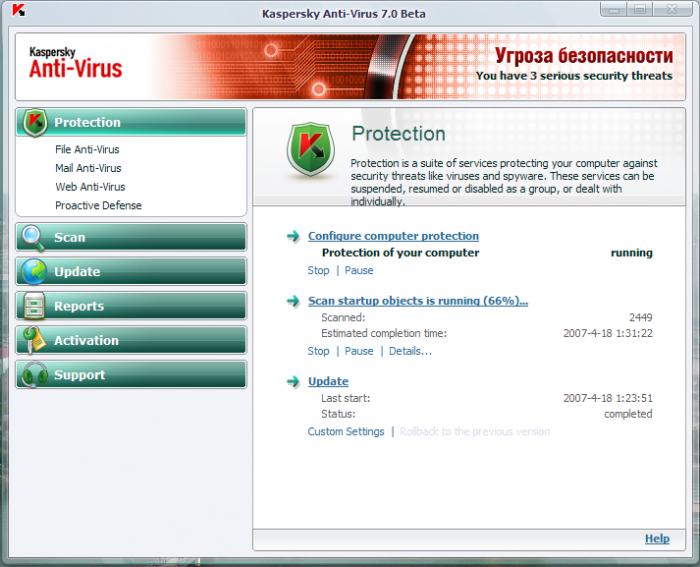
Task: Click the Kaspersky K icon in title bar
Action: tap(18, 9)
